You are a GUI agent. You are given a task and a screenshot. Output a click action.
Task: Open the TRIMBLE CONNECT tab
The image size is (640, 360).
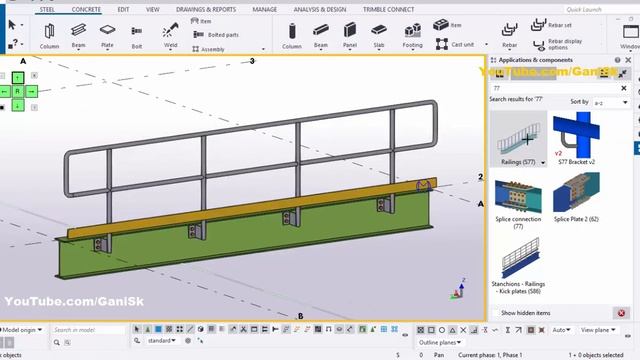(389, 9)
